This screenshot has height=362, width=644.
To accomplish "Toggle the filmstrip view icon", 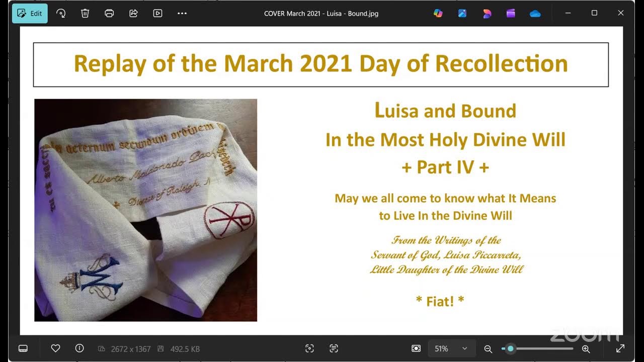I will 23,348.
